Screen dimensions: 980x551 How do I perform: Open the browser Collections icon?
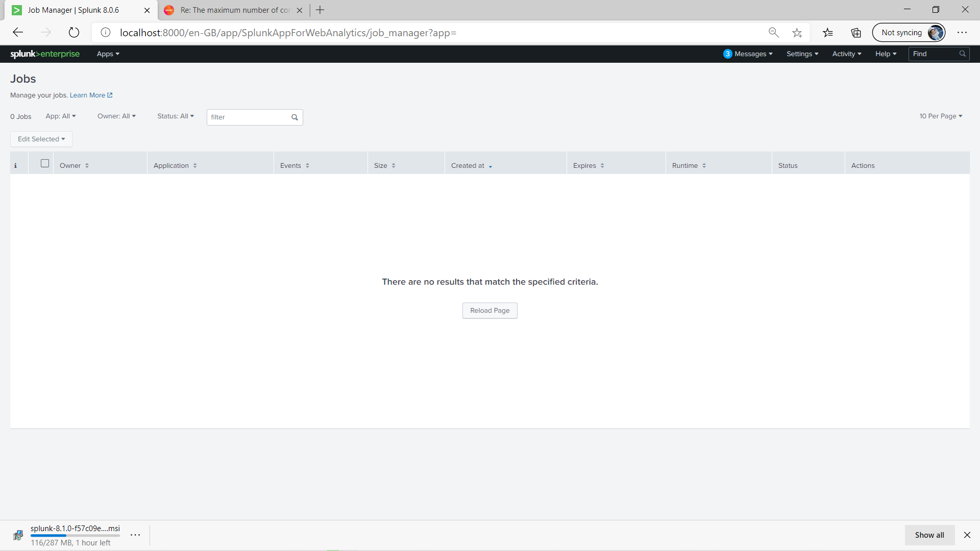pyautogui.click(x=856, y=33)
